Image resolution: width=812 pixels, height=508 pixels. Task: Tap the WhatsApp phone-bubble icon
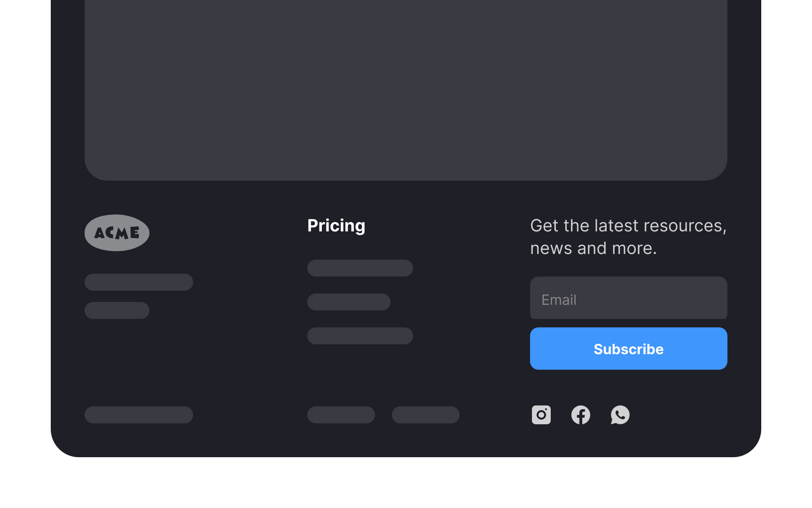[x=620, y=415]
